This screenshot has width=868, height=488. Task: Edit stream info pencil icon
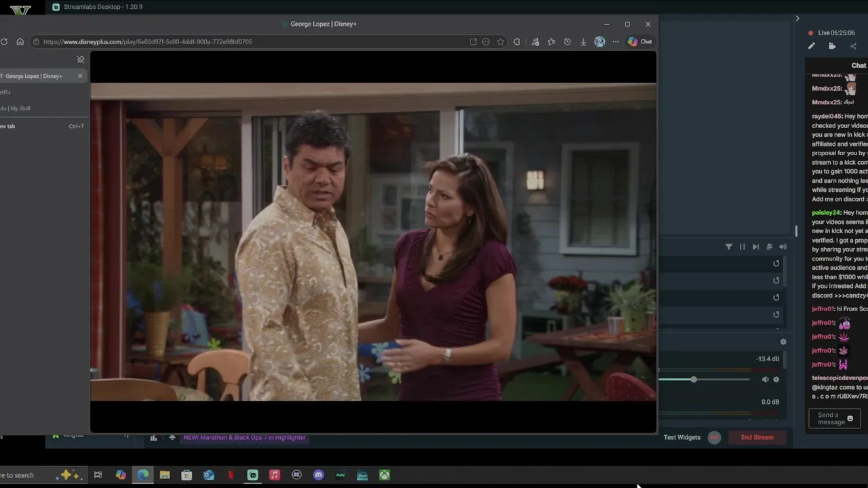[812, 46]
